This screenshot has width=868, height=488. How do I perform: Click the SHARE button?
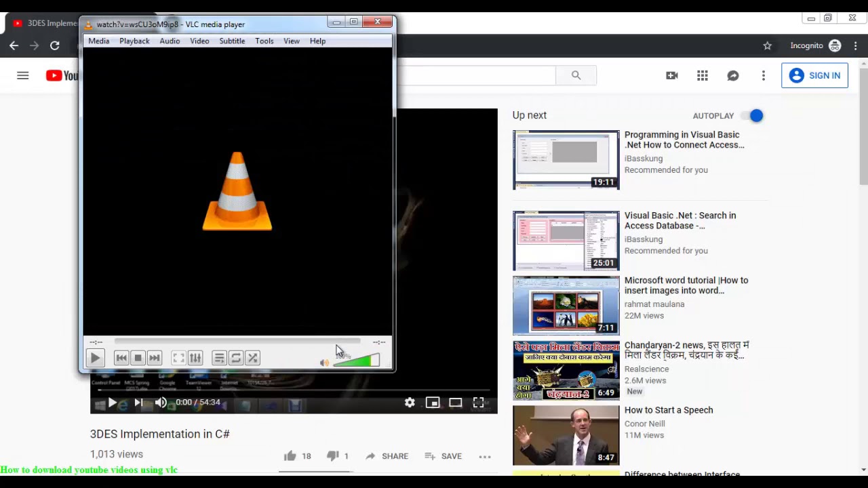(387, 456)
